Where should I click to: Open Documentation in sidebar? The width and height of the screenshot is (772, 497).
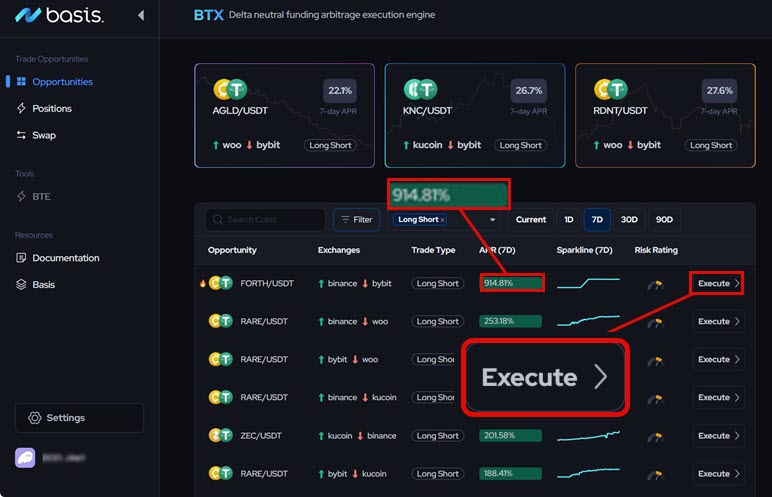pyautogui.click(x=65, y=258)
